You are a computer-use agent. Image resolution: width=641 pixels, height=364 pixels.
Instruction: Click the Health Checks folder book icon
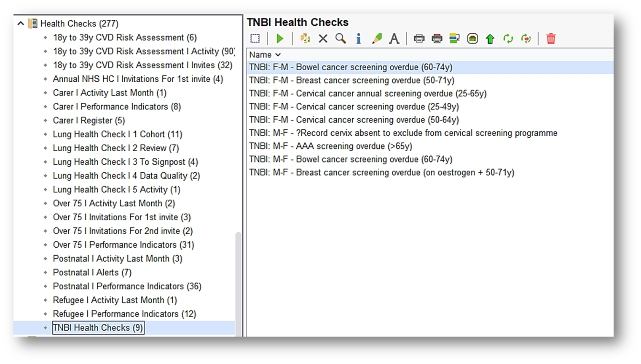coord(32,24)
